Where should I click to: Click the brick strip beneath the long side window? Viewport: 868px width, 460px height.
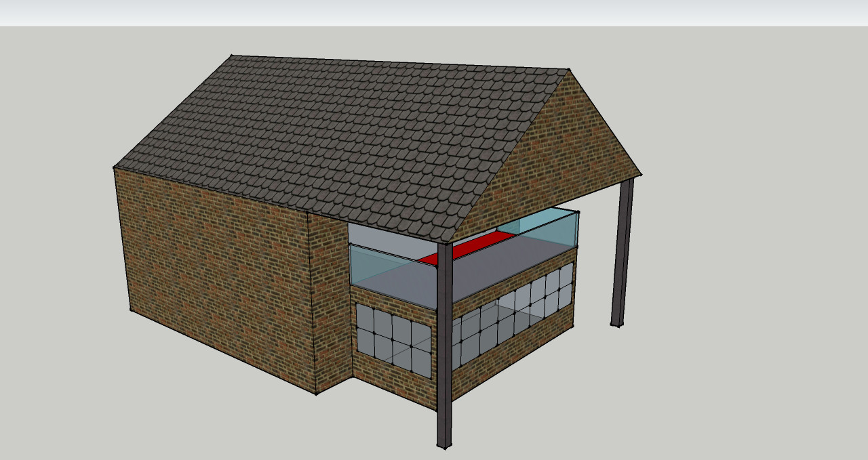[x=515, y=362]
